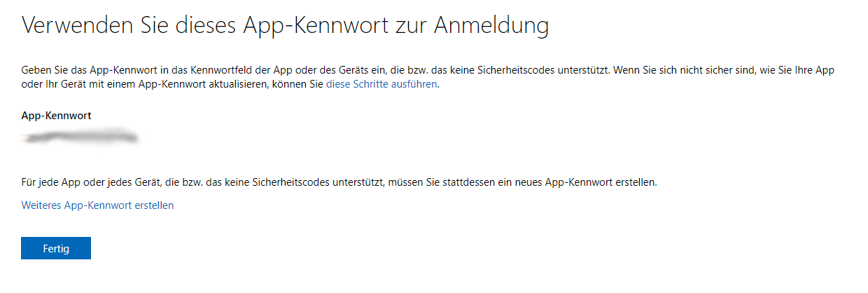Click the blue Fertig button
868x293 pixels.
pyautogui.click(x=56, y=248)
